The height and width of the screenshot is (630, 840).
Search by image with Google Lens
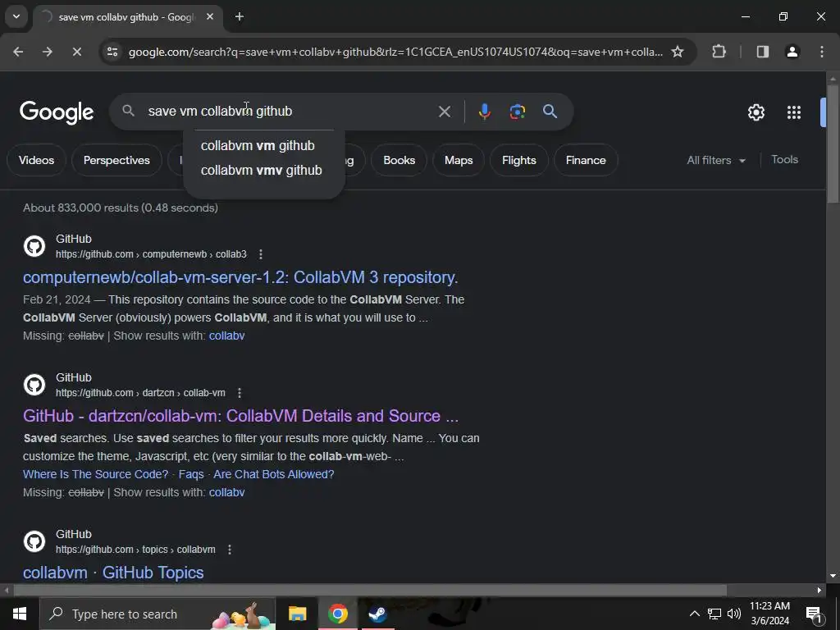click(517, 112)
